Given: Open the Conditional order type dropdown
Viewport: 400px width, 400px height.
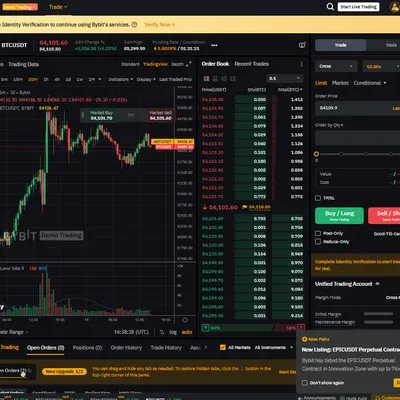Looking at the screenshot, I should pyautogui.click(x=370, y=83).
